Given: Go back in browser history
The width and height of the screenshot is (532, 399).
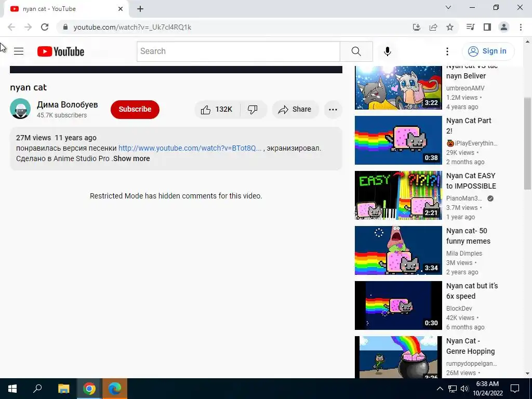Looking at the screenshot, I should click(11, 27).
